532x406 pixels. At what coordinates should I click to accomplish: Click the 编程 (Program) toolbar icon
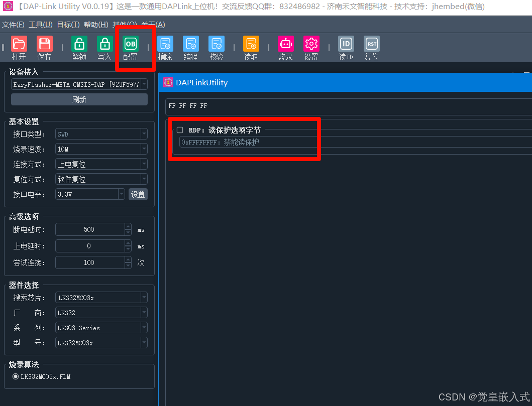click(x=191, y=44)
